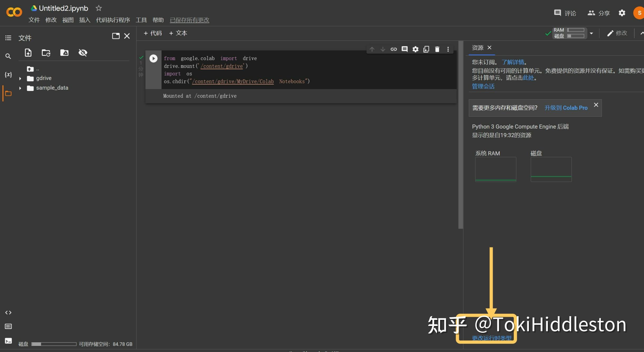Image resolution: width=644 pixels, height=352 pixels.
Task: Open the table of contents panel
Action: tap(8, 38)
